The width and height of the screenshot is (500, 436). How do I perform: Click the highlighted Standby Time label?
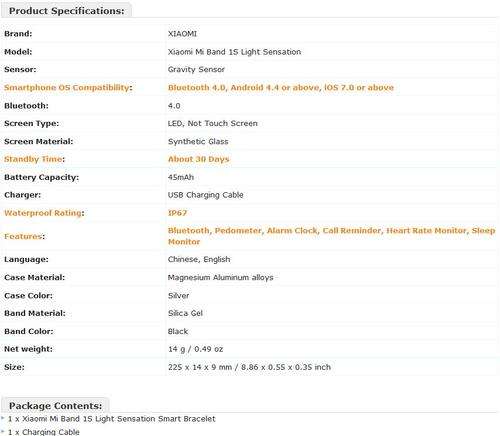click(34, 159)
